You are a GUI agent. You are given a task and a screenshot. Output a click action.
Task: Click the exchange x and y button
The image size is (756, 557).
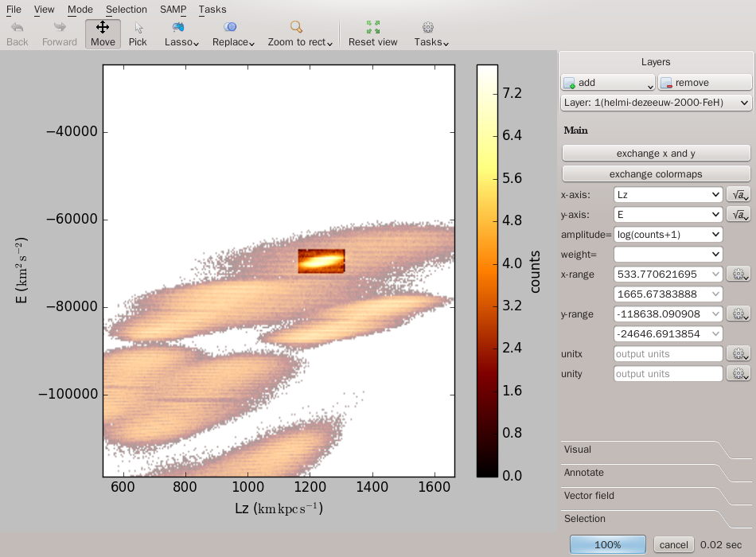point(656,153)
